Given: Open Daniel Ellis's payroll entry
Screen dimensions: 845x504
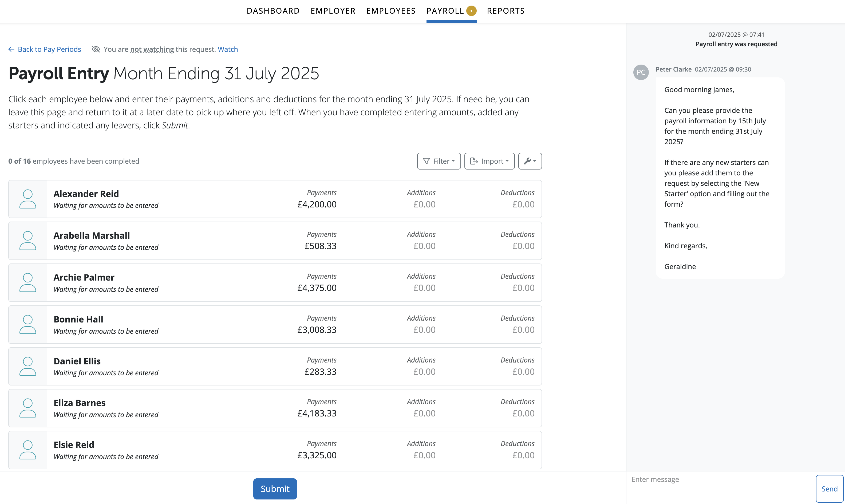Looking at the screenshot, I should [275, 367].
